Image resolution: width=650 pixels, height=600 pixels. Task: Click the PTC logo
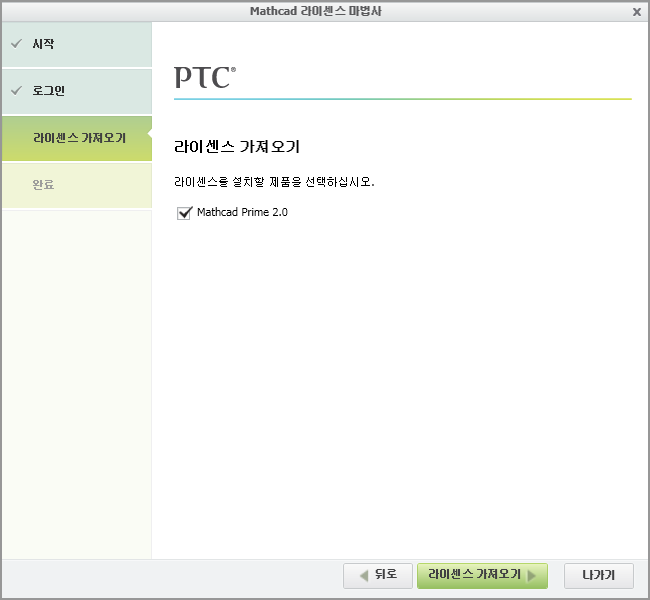point(205,77)
